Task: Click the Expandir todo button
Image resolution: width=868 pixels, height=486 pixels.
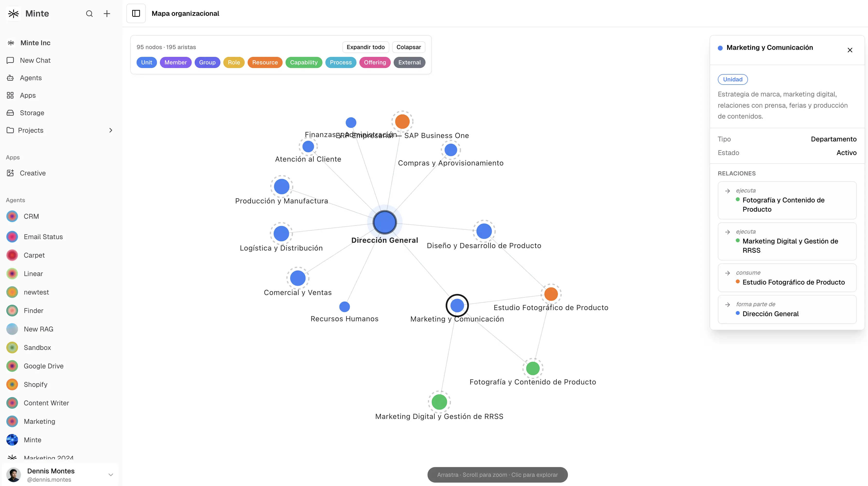Action: coord(366,47)
